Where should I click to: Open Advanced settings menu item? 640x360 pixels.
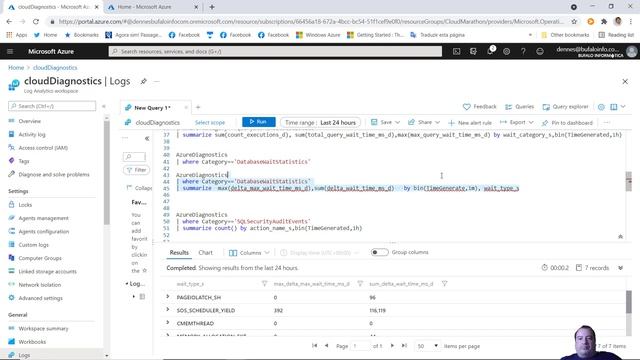(40, 298)
